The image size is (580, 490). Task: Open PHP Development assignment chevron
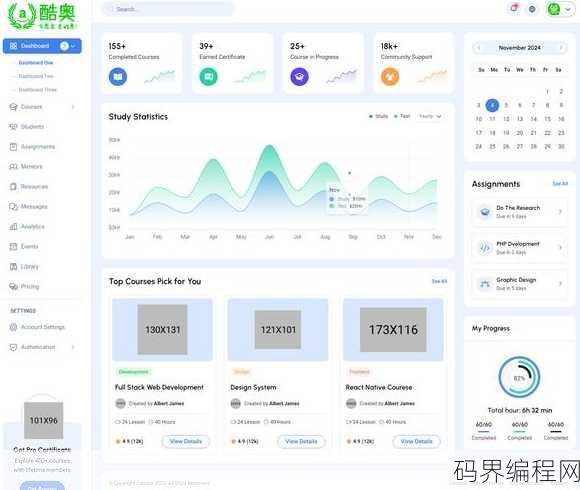coord(560,247)
